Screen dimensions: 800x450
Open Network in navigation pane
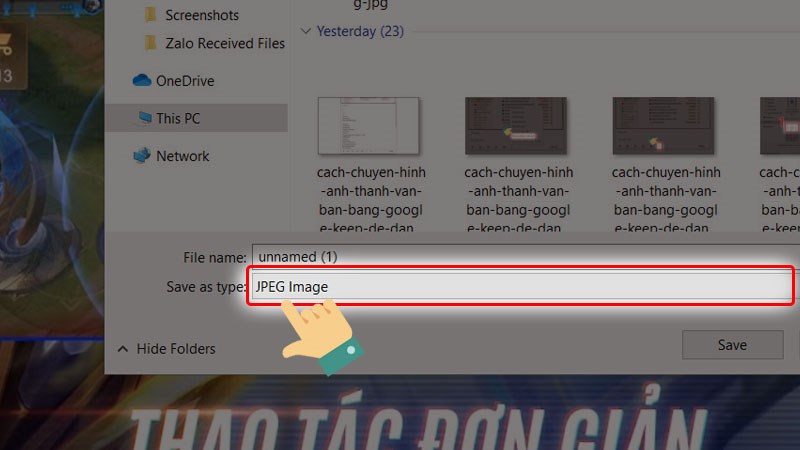click(x=182, y=156)
